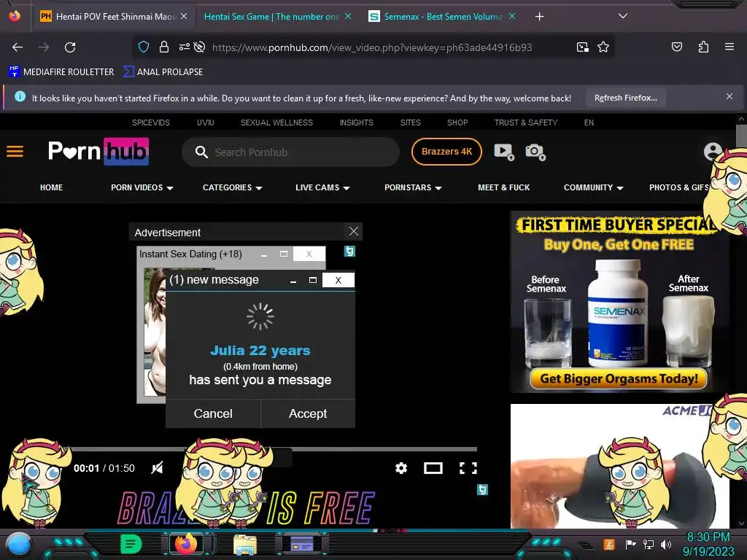Go to HOME in the site navigation
This screenshot has width=747, height=560.
coord(52,187)
